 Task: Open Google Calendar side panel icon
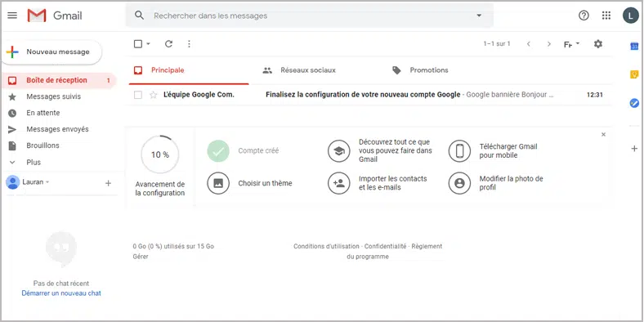pyautogui.click(x=634, y=47)
